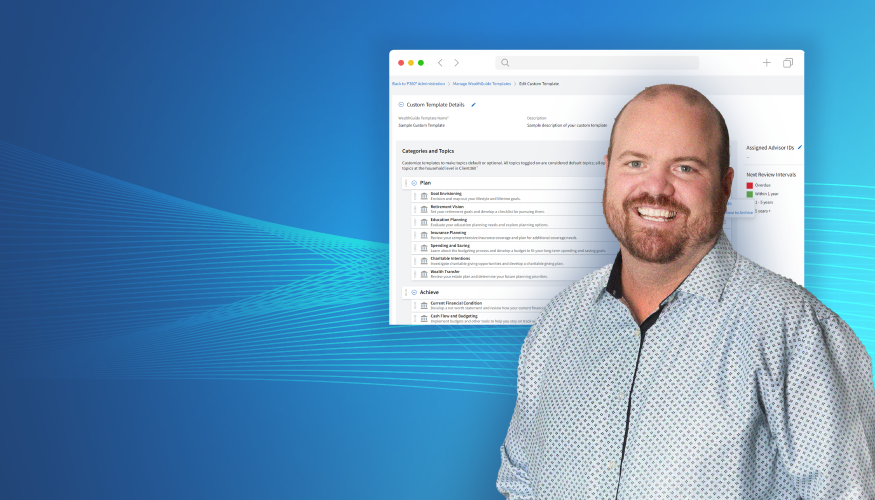Collapse the Achieve category

(414, 292)
